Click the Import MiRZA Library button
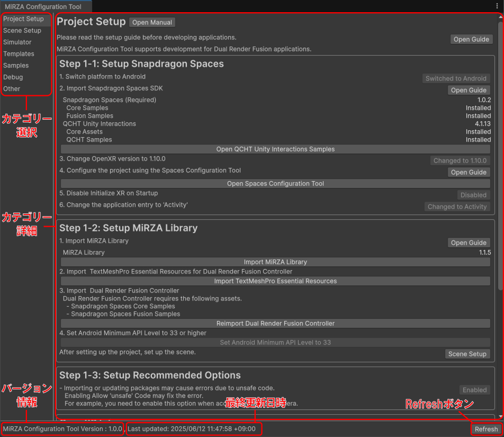504x437 pixels. pyautogui.click(x=275, y=262)
